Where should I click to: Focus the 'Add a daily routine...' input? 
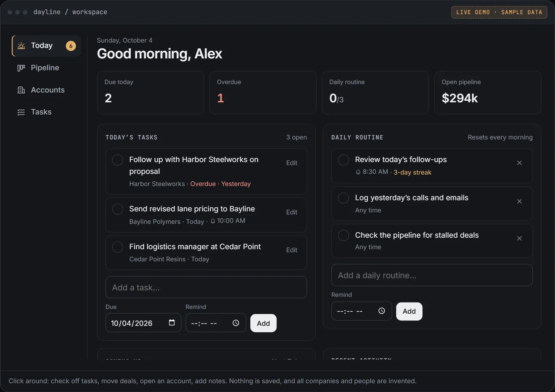pyautogui.click(x=432, y=275)
